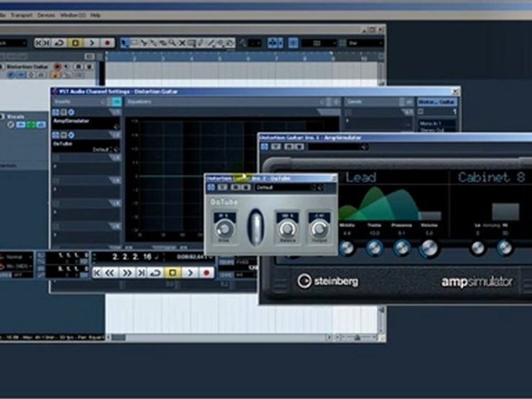
Task: Select the Mute X tool
Action: tap(182, 43)
